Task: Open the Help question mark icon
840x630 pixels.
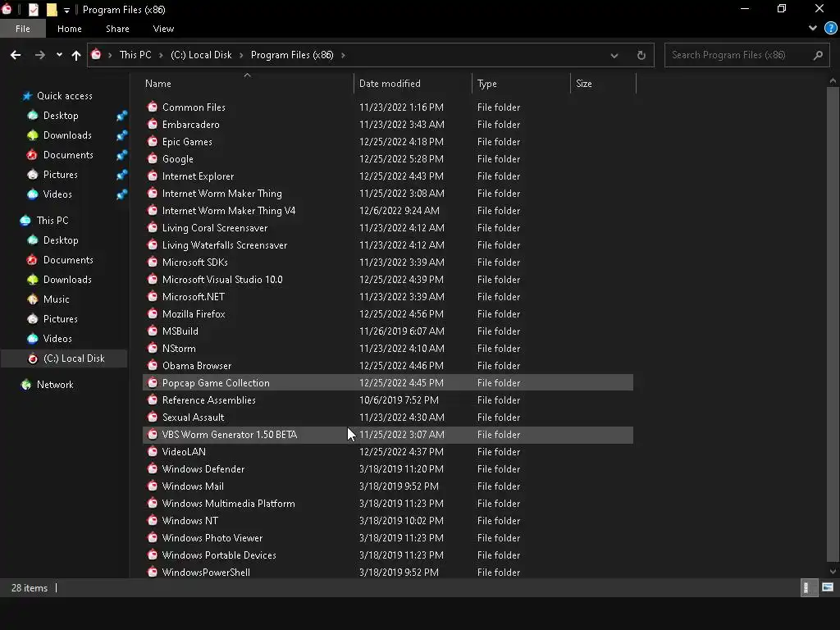Action: [x=830, y=28]
